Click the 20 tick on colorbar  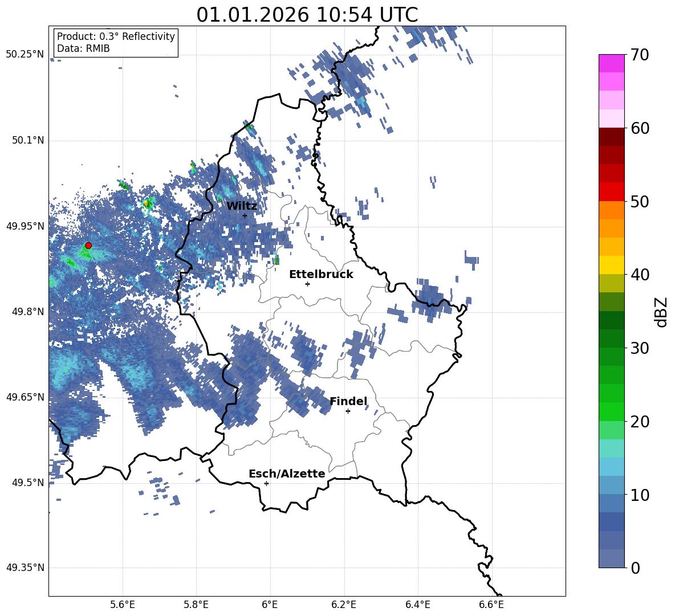pos(640,421)
